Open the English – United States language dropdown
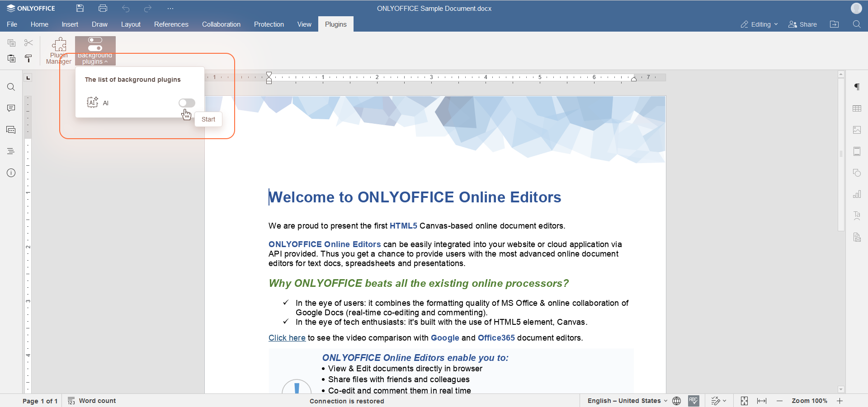Screen dimensions: 868x407 click(627, 401)
